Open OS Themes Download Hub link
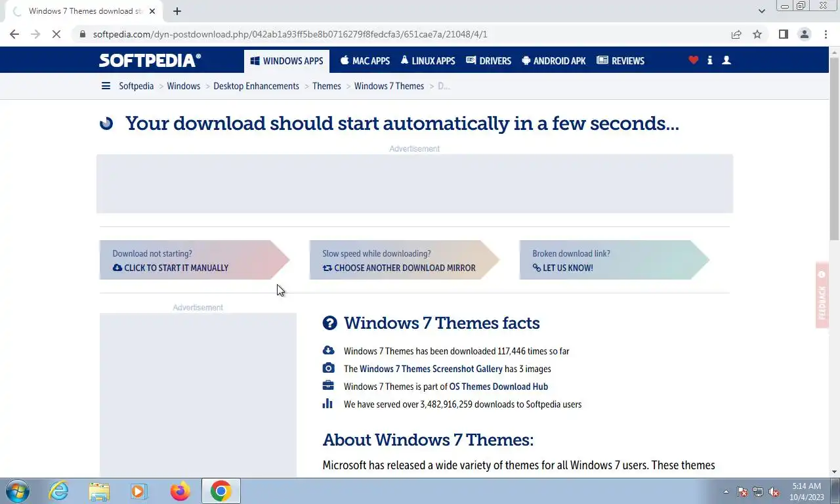The image size is (840, 504). pyautogui.click(x=499, y=387)
